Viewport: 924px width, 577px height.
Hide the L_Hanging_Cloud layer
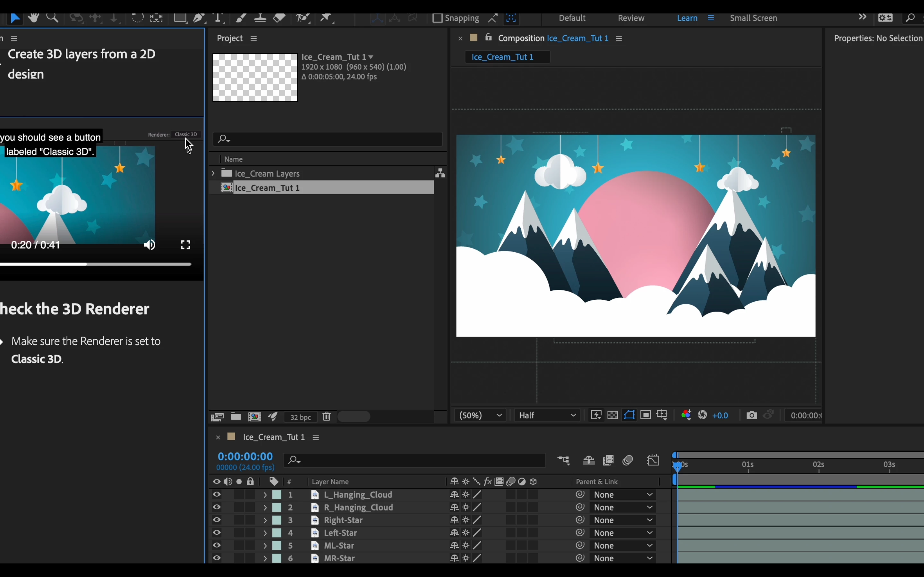(217, 495)
